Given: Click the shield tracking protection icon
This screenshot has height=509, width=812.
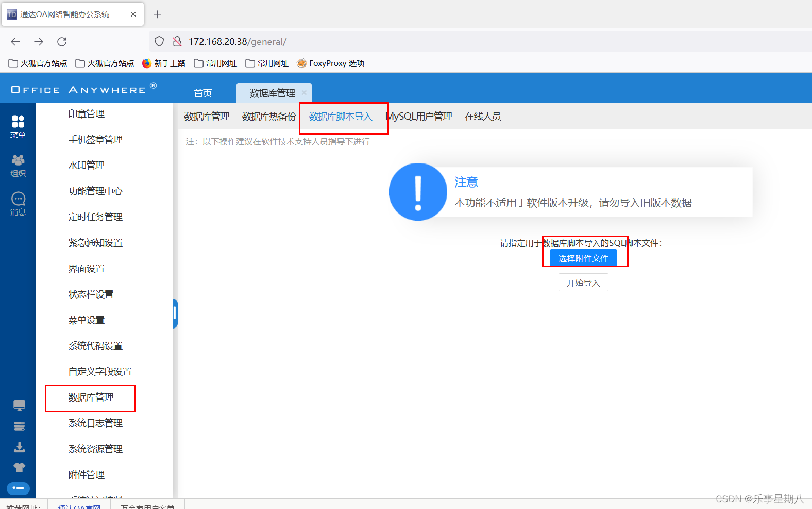Looking at the screenshot, I should [x=159, y=42].
